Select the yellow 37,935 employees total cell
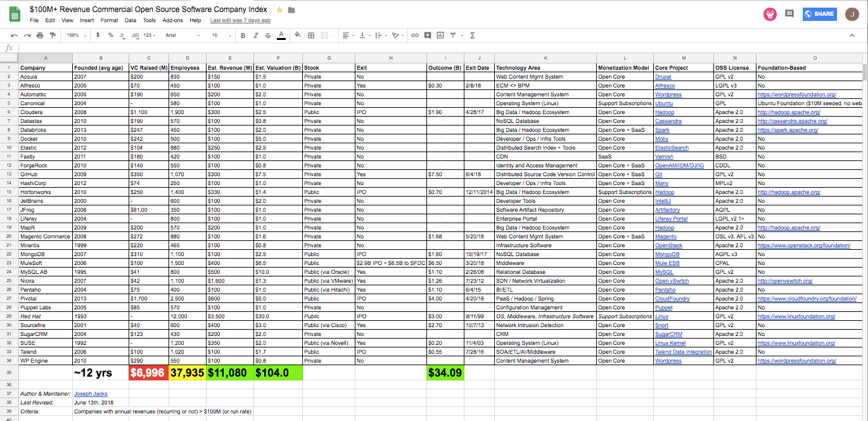The height and width of the screenshot is (421, 868). pyautogui.click(x=186, y=373)
